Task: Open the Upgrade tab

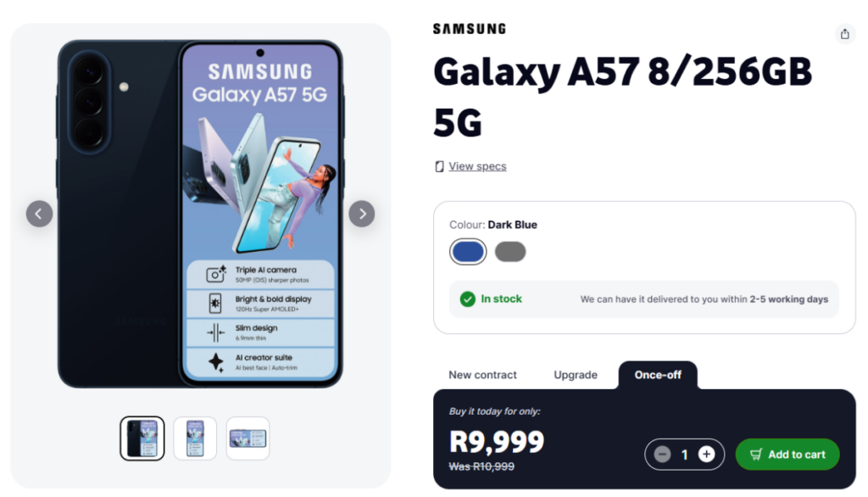Action: [576, 375]
